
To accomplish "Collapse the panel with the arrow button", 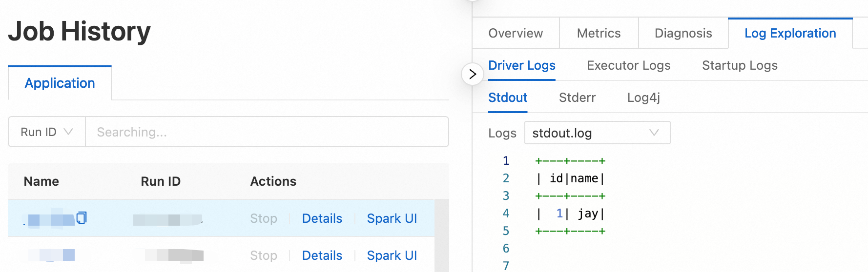I will (472, 74).
